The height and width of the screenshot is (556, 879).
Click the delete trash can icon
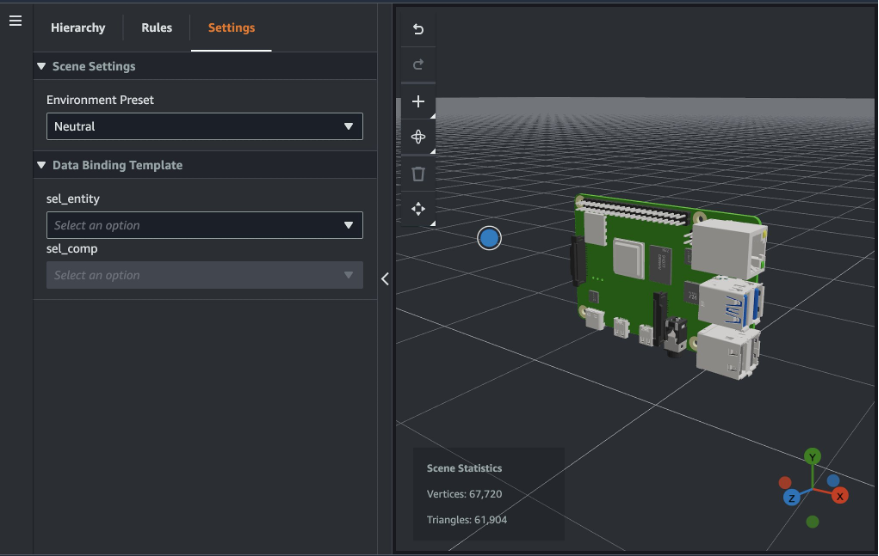click(418, 174)
